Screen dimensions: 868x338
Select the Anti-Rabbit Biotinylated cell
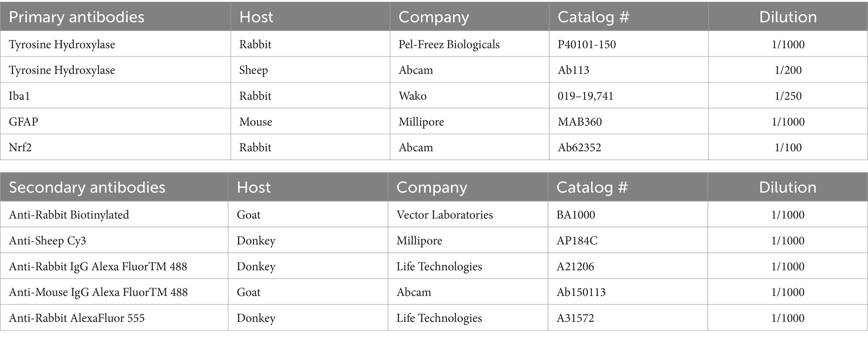point(69,215)
